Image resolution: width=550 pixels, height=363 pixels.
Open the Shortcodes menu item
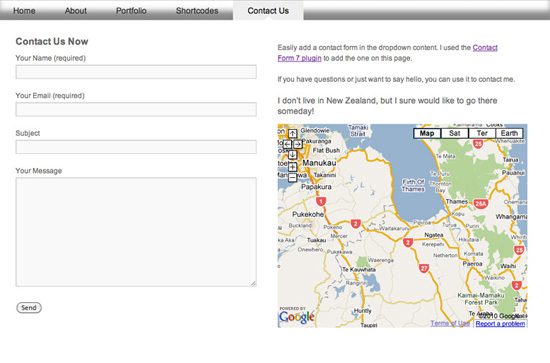click(x=197, y=11)
